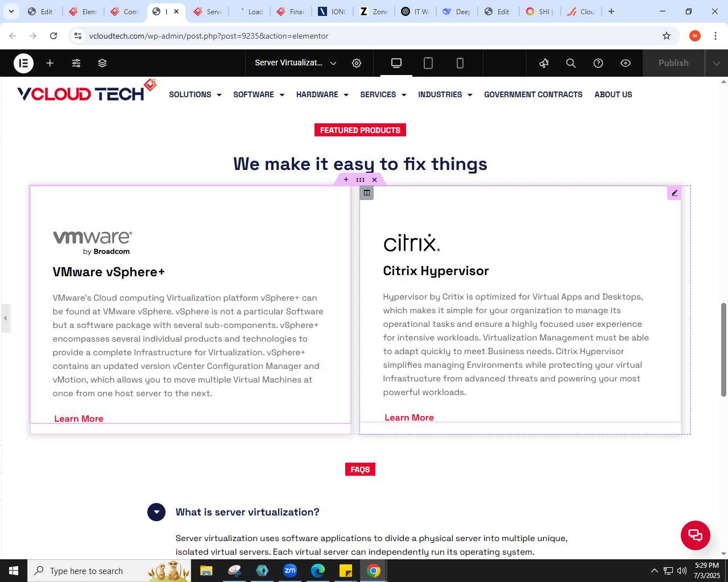Open Site Settings sliders icon

coord(76,63)
